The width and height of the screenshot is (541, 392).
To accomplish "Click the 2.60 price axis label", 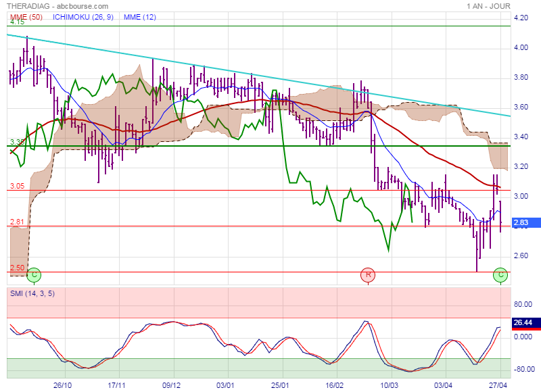I will pos(521,255).
